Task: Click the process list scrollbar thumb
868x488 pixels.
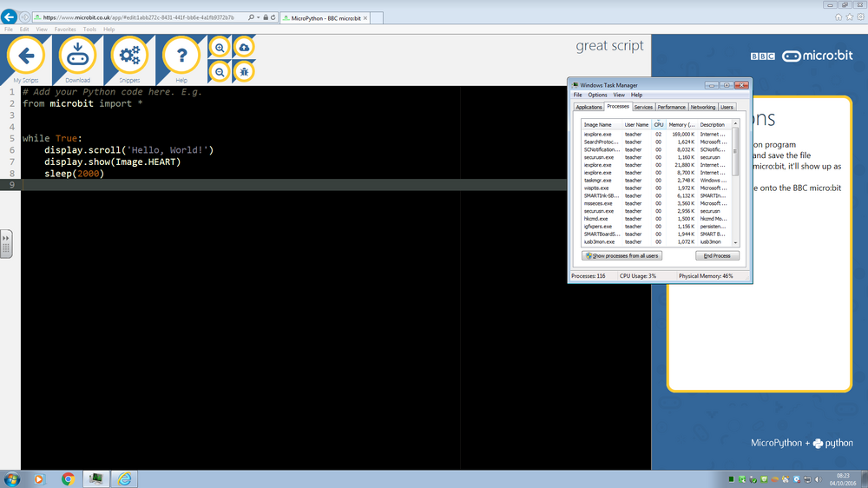Action: pyautogui.click(x=736, y=151)
